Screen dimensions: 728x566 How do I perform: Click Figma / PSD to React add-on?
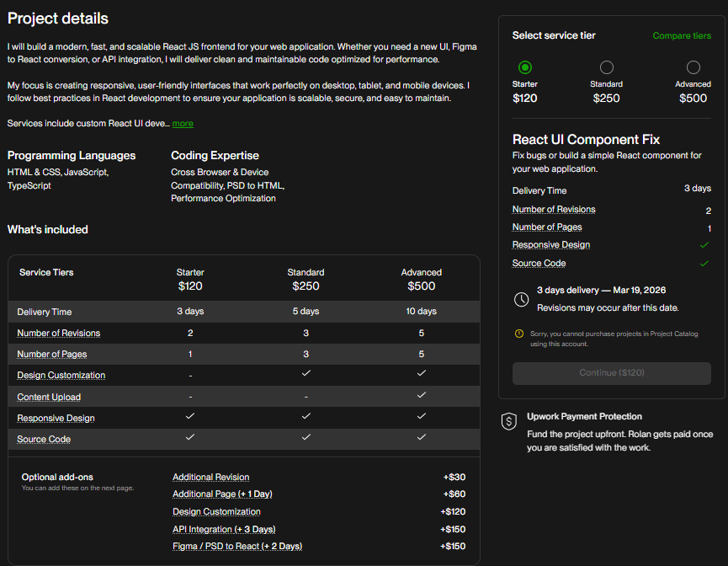pos(237,547)
